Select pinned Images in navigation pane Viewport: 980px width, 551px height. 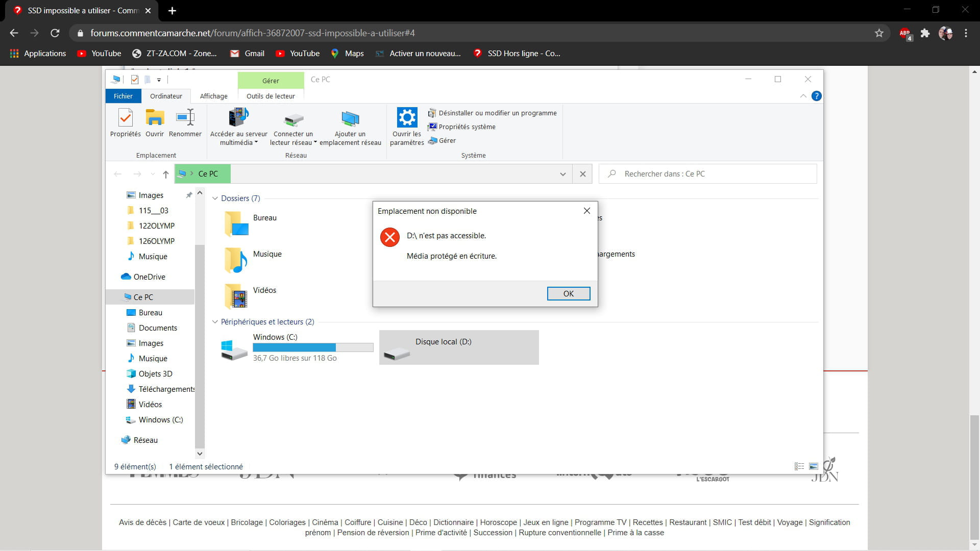(x=151, y=195)
